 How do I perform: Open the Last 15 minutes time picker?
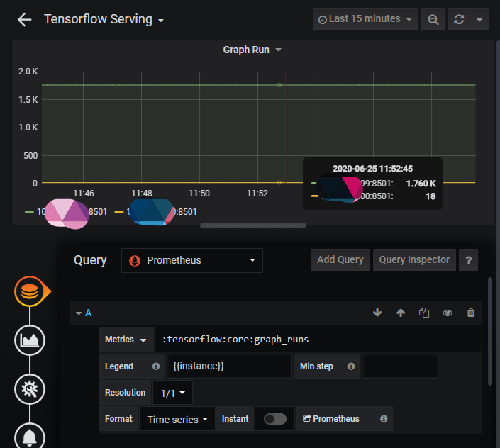[x=365, y=19]
